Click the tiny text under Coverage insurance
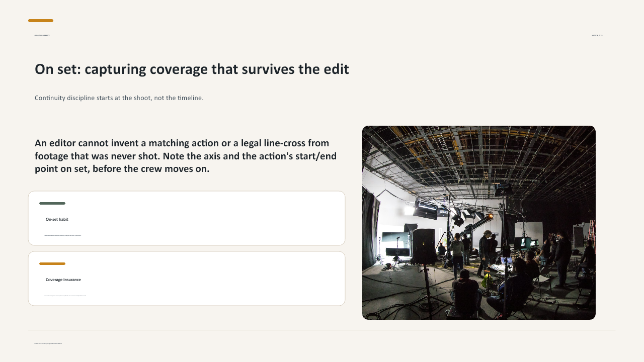This screenshot has width=644, height=362. tap(65, 296)
